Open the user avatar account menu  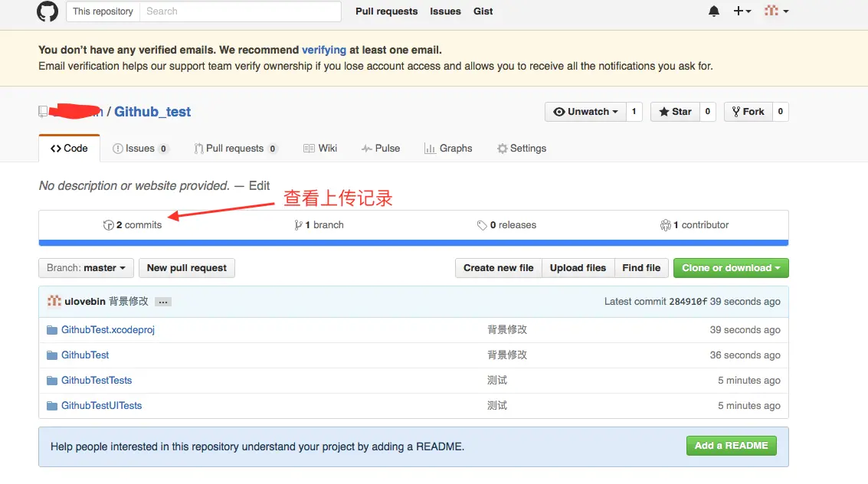click(x=776, y=11)
